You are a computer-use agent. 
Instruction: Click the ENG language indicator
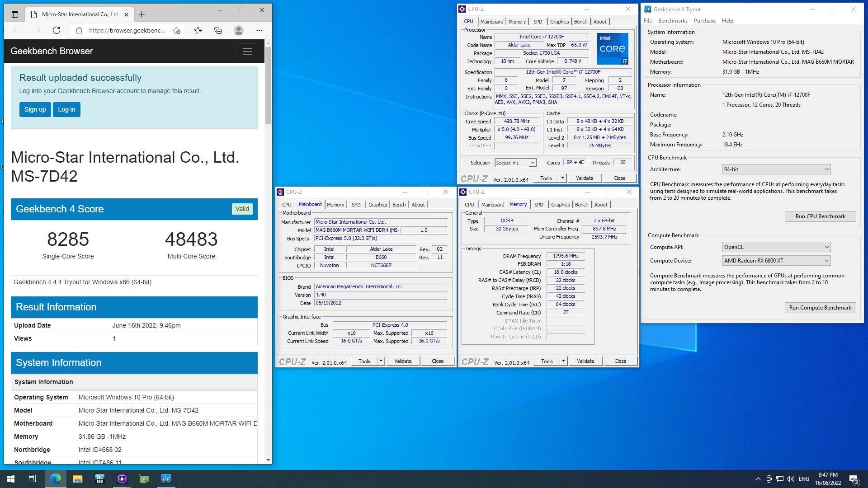pos(804,479)
